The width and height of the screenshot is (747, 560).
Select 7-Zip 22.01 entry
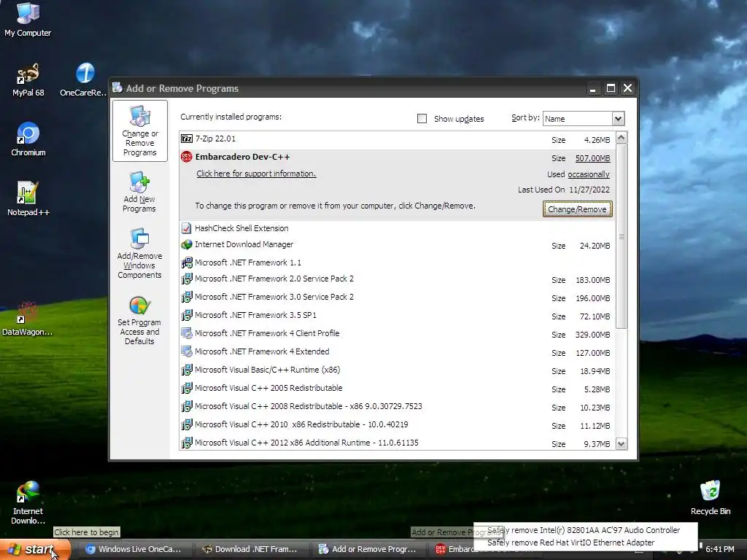pos(398,139)
